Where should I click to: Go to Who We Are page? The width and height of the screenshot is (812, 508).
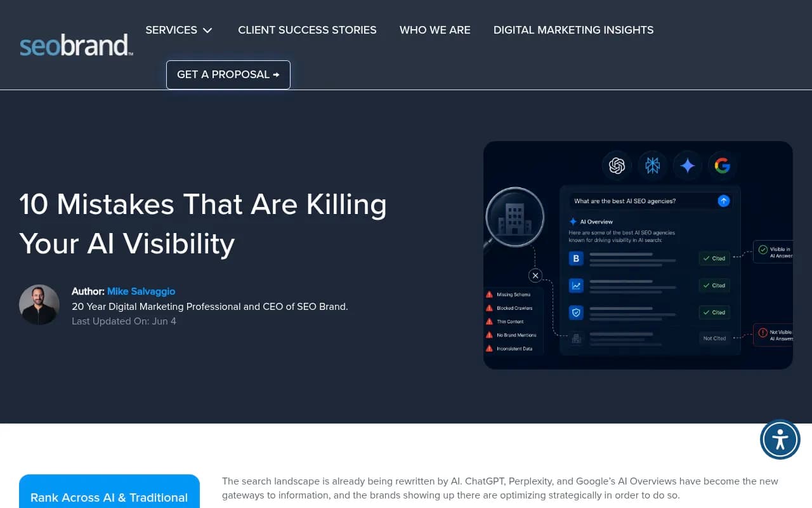[435, 30]
